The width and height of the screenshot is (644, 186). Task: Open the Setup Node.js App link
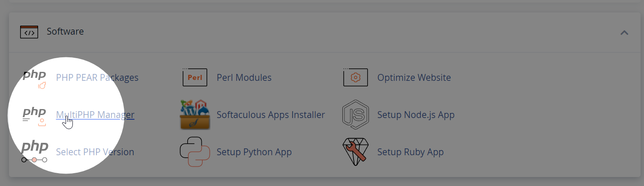pyautogui.click(x=416, y=115)
